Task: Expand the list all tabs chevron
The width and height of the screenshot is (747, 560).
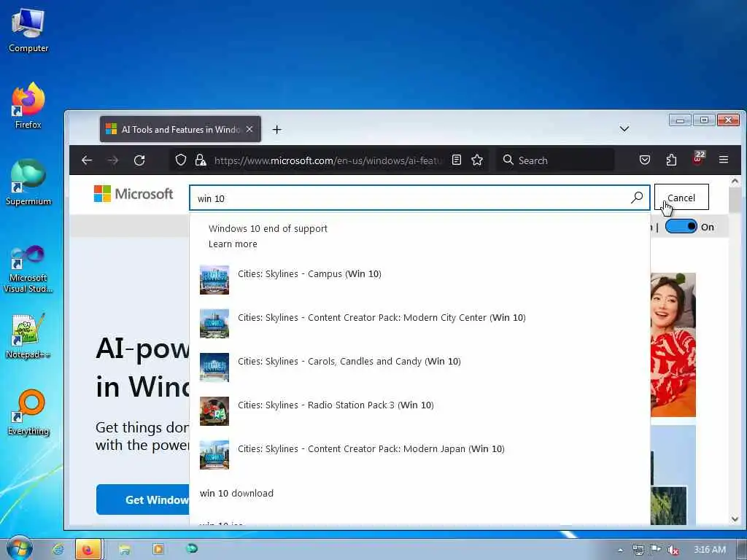Action: tap(624, 129)
